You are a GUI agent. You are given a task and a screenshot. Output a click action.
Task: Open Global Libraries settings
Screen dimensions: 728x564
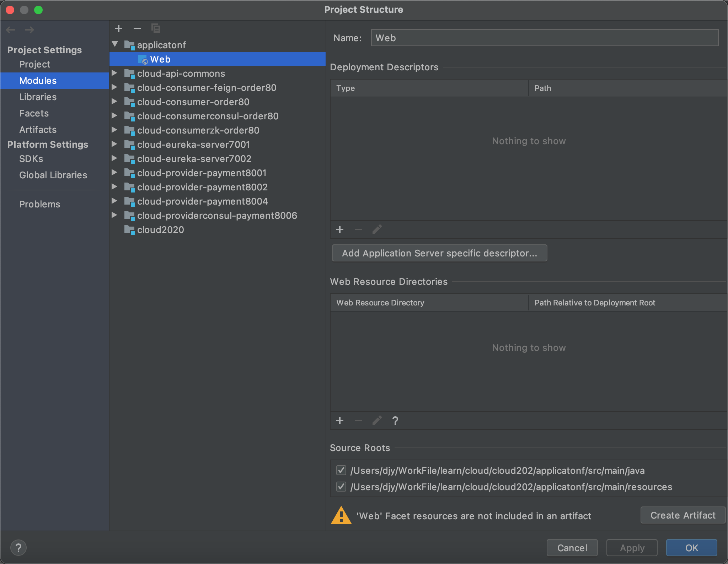click(x=54, y=175)
